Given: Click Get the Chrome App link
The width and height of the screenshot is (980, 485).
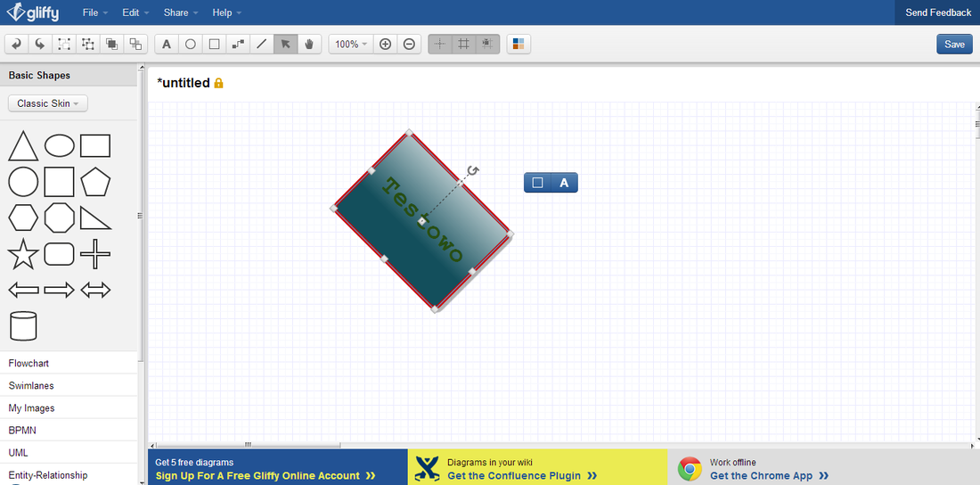Looking at the screenshot, I should [x=770, y=475].
